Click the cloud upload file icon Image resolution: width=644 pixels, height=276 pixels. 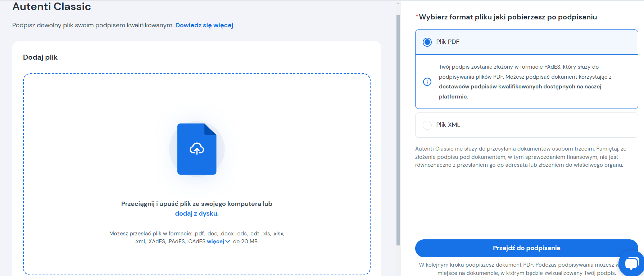tap(197, 149)
